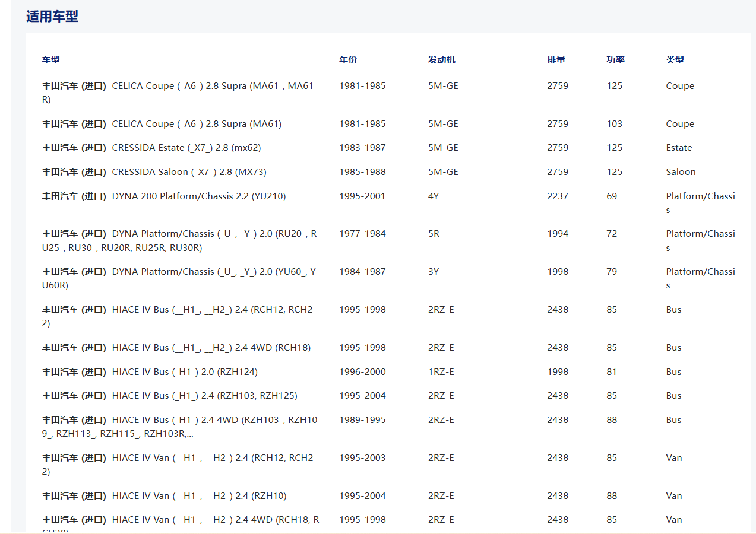Image resolution: width=756 pixels, height=534 pixels.
Task: Click the 1RZ-E engine code
Action: (441, 372)
